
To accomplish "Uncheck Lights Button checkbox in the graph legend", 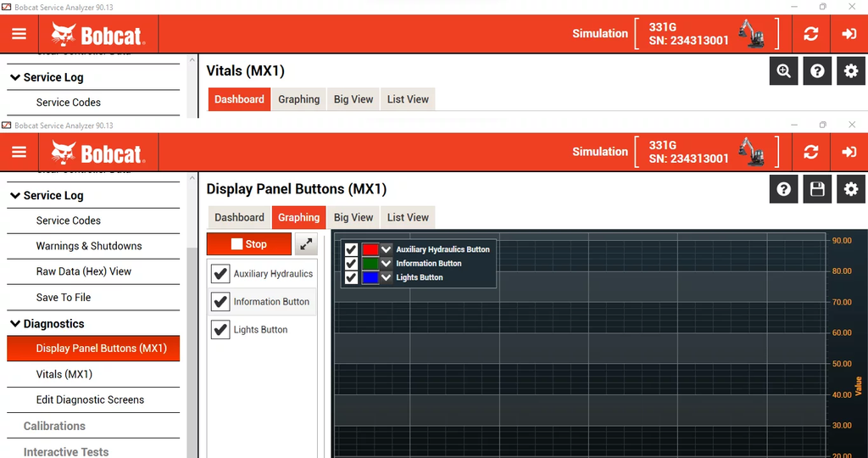I will pos(351,277).
